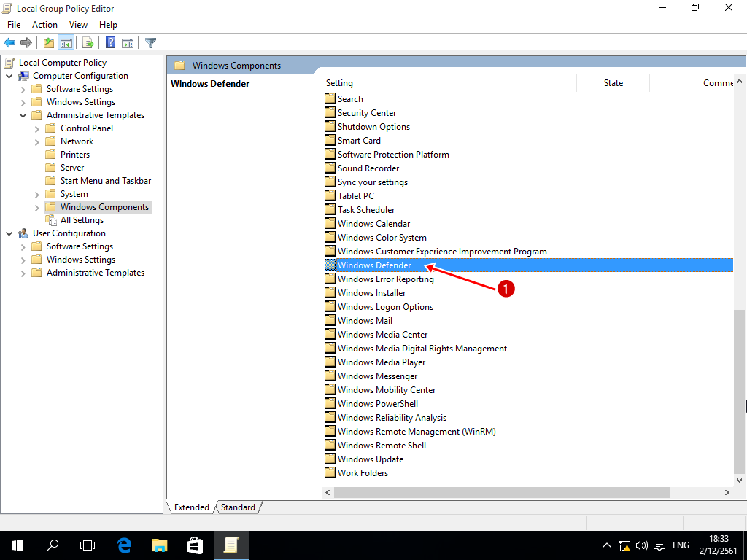Select All Settings in the tree
The image size is (747, 560).
82,220
